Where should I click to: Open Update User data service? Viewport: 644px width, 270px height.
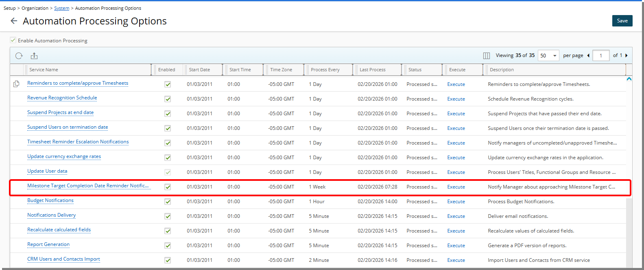click(x=47, y=171)
